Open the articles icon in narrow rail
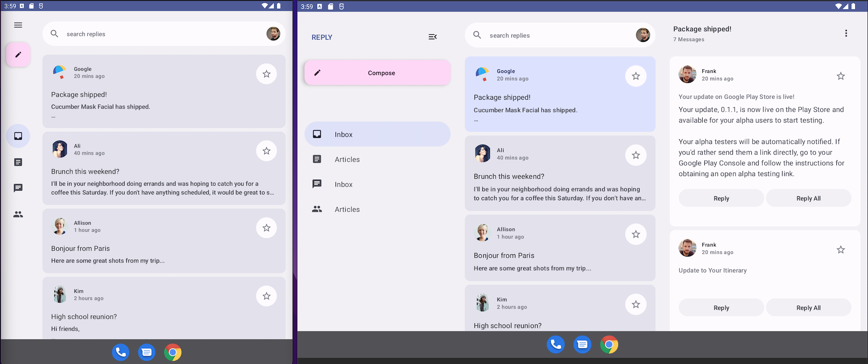Viewport: 868px width, 364px height. click(x=18, y=162)
